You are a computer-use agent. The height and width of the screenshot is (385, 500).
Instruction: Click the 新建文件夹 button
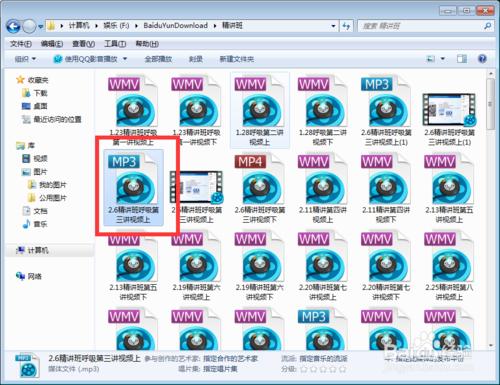pyautogui.click(x=237, y=59)
